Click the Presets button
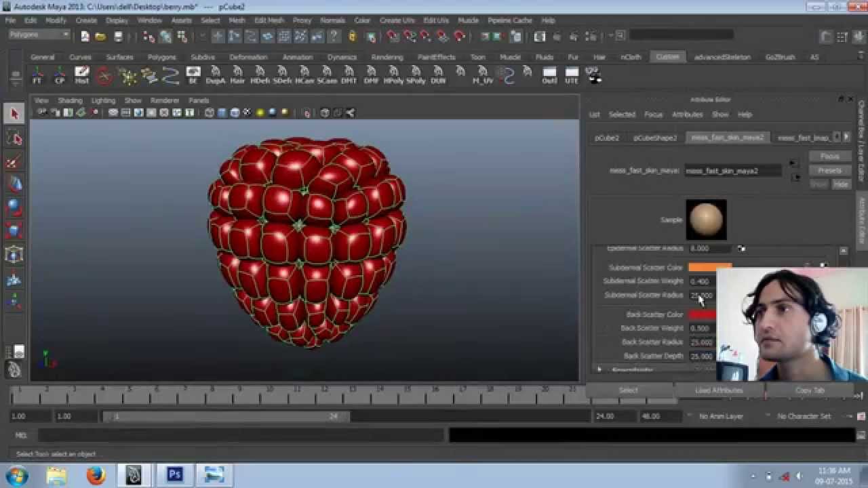Screen dimensions: 868x488 [829, 171]
